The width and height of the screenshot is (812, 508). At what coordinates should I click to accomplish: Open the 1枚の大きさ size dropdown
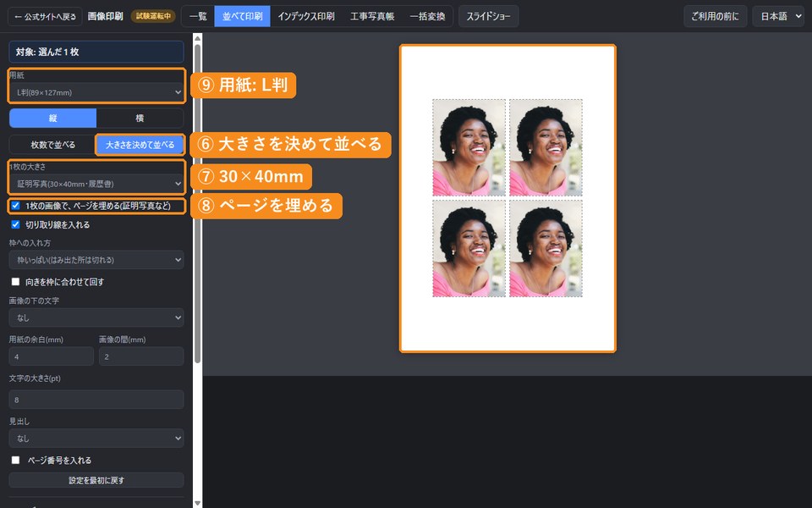point(96,184)
